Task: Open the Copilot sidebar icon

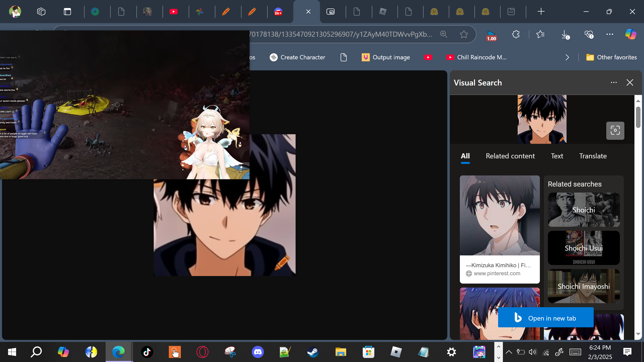Action: pos(631,34)
